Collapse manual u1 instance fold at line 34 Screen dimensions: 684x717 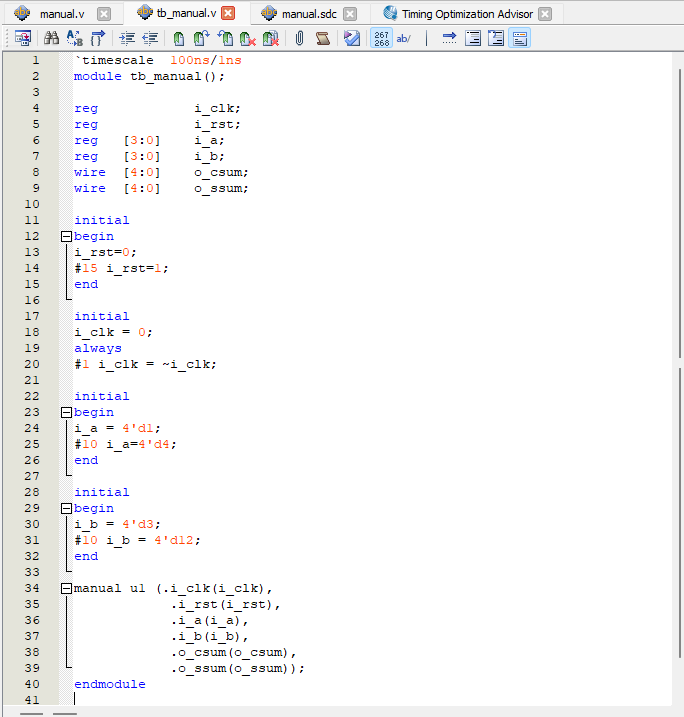[67, 588]
